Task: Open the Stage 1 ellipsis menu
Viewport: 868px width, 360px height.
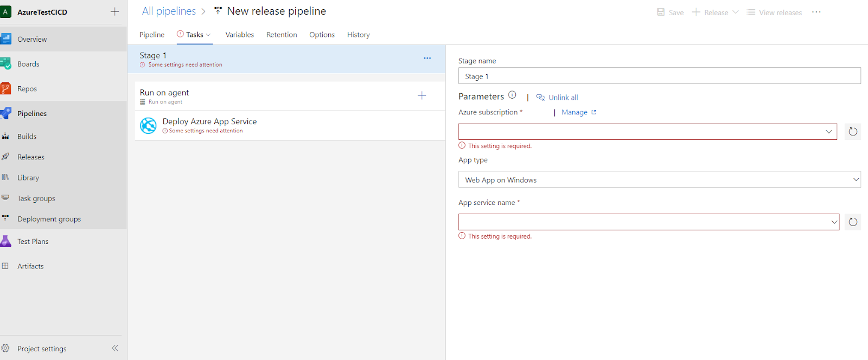Action: [x=427, y=58]
